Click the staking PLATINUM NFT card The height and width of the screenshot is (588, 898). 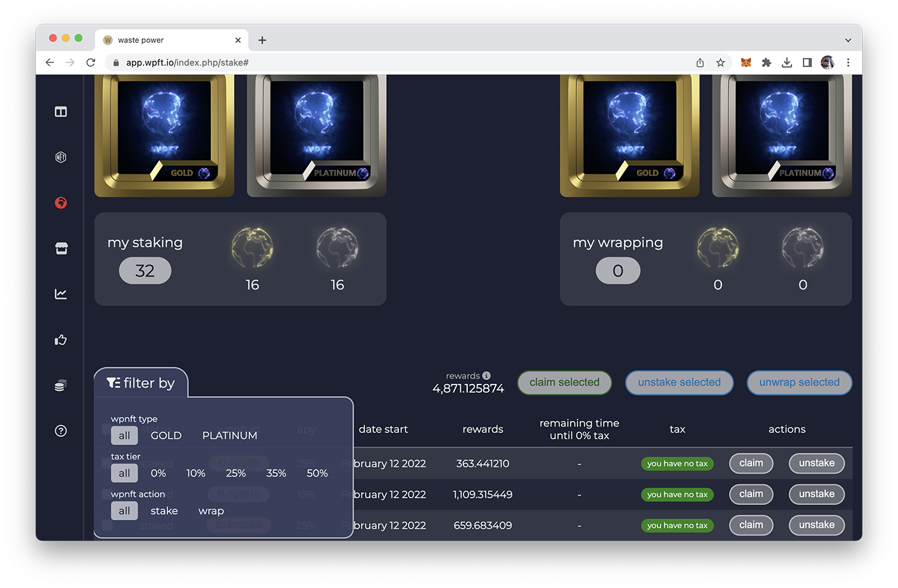pyautogui.click(x=317, y=135)
